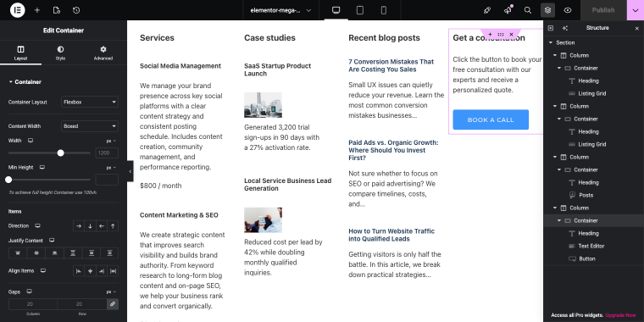
Task: Open the Gaps unit px selector
Action: [111, 292]
